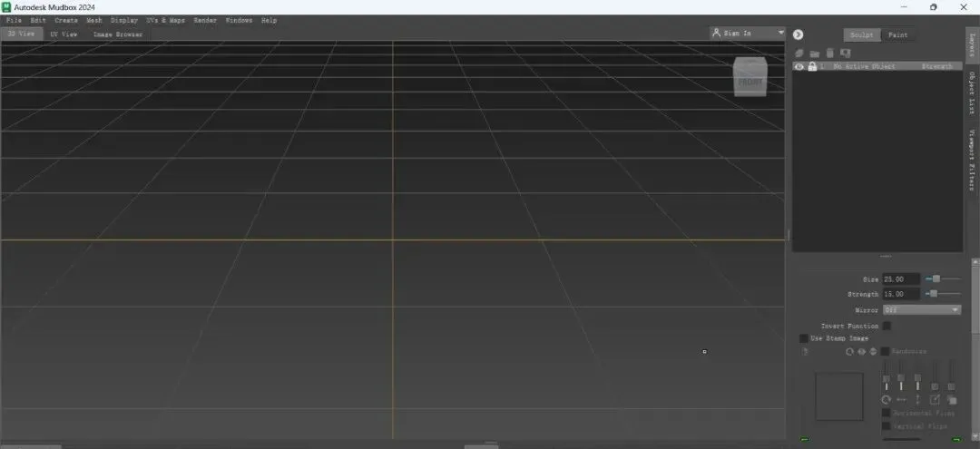Open the File menu
Viewport: 980px width, 449px height.
click(x=14, y=21)
